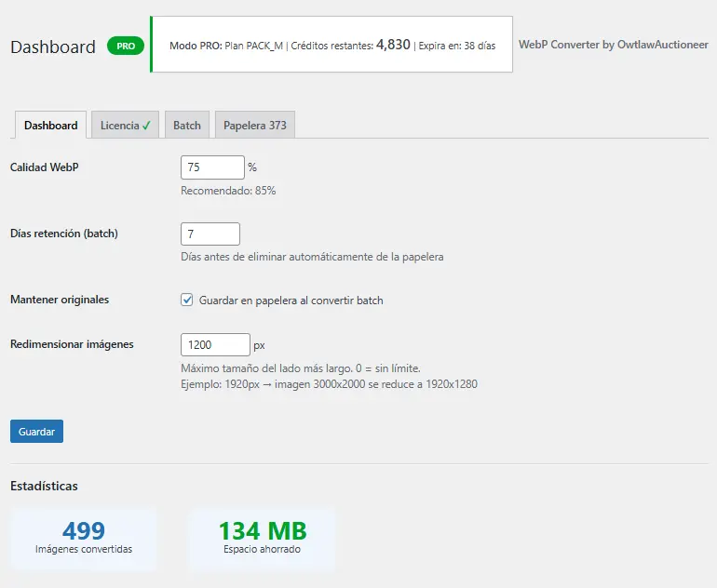The height and width of the screenshot is (588, 717).
Task: Click the WebP Converter by OwtlawAuctioneer text
Action: click(614, 45)
